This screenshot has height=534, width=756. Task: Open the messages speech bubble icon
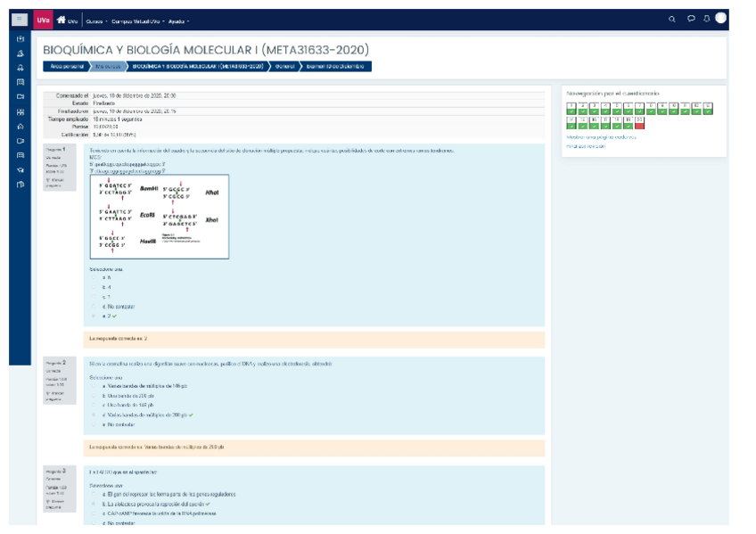pyautogui.click(x=691, y=20)
